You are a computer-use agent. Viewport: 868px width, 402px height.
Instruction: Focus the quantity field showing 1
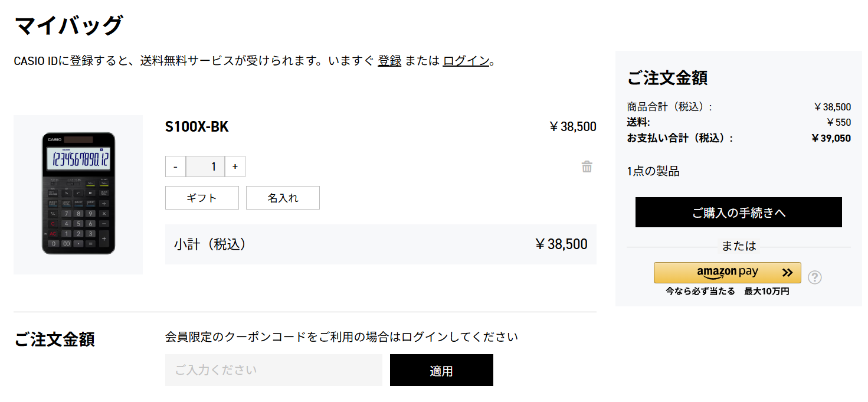coord(205,166)
